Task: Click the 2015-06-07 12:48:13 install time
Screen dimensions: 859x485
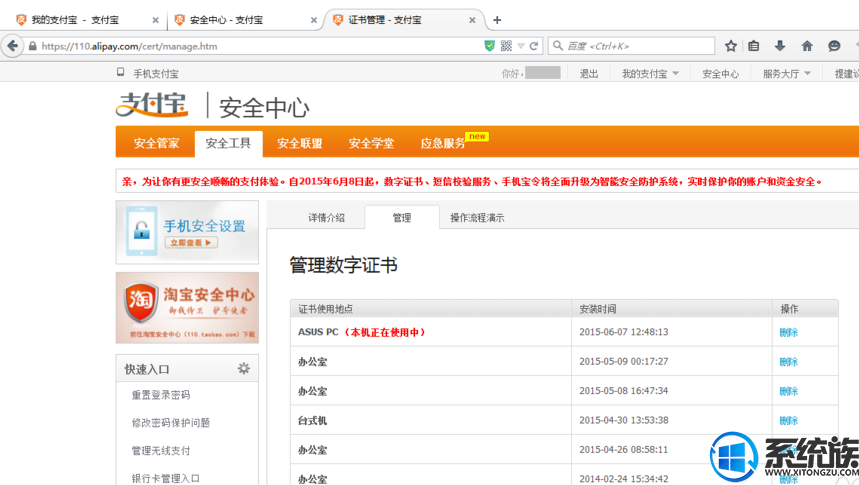Action: pos(623,332)
